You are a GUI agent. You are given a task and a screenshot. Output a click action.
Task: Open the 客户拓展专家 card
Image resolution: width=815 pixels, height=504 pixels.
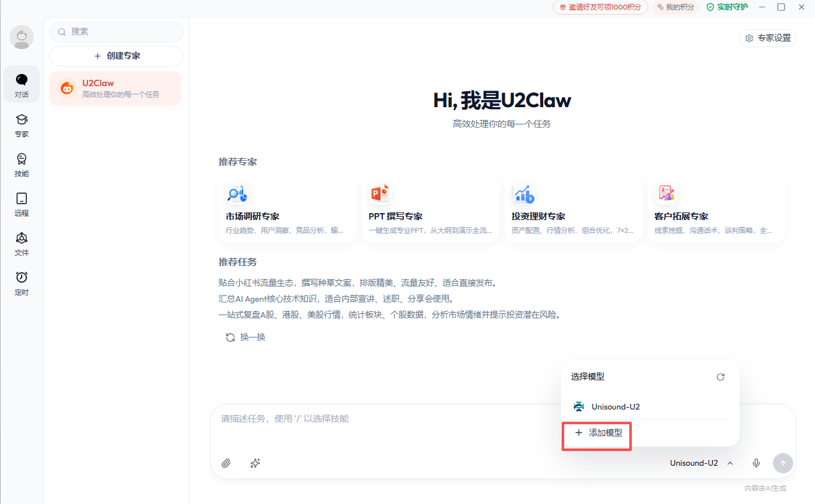[x=716, y=209]
